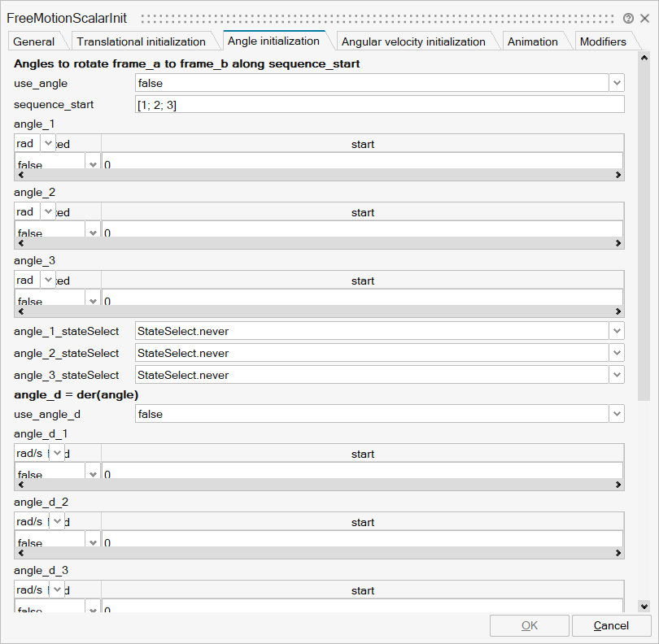The width and height of the screenshot is (659, 644).
Task: Click the Cancel button
Action: coord(611,625)
